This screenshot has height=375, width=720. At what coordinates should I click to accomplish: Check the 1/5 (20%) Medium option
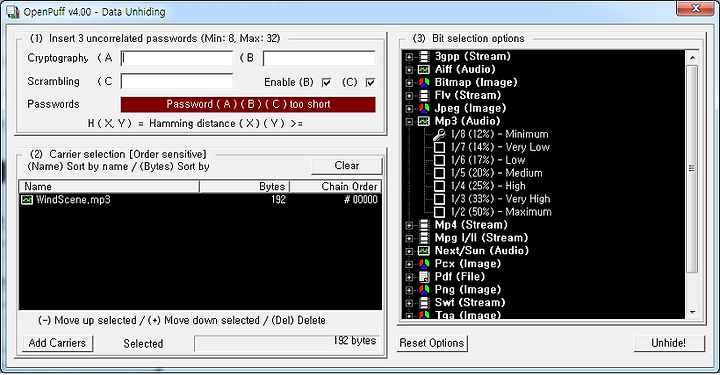coord(439,173)
